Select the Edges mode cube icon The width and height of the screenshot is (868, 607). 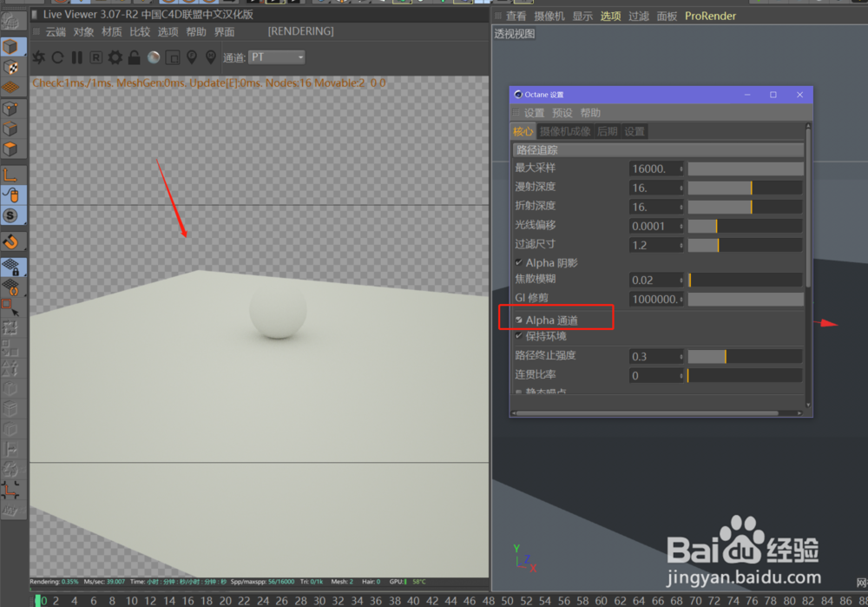coord(10,129)
